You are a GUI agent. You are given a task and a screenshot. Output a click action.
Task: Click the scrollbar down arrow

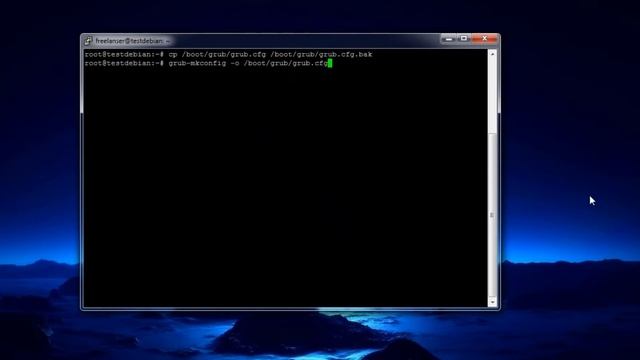pos(493,302)
